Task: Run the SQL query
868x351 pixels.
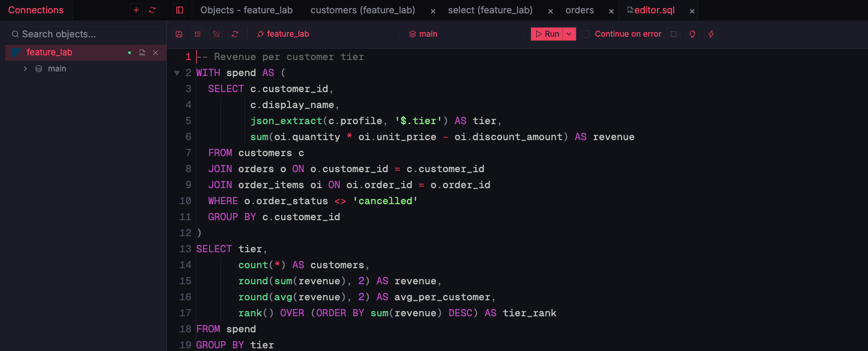Action: coord(547,34)
